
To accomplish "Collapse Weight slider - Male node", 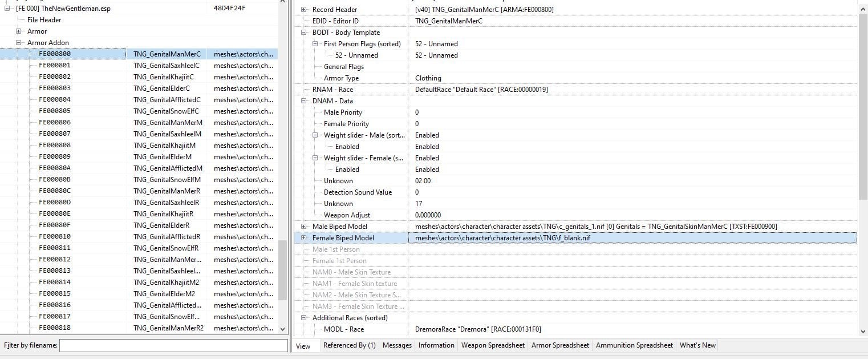I will pyautogui.click(x=315, y=135).
